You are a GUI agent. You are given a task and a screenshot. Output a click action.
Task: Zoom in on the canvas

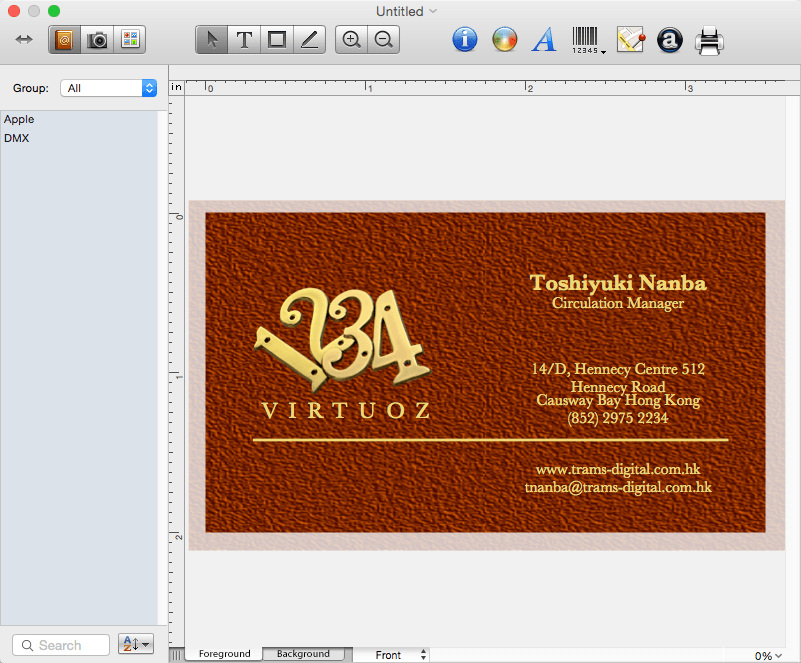351,39
